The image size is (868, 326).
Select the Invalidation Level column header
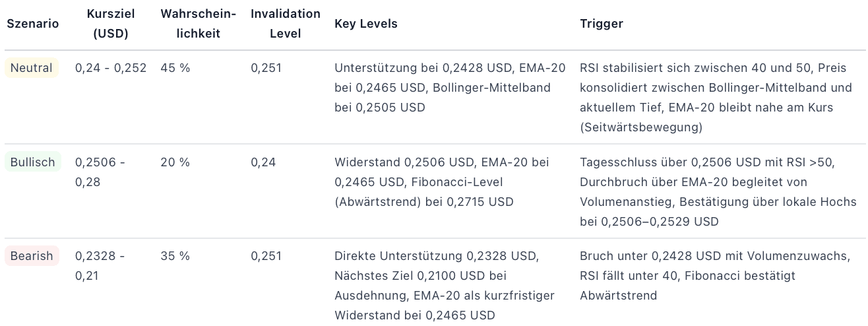[x=286, y=24]
